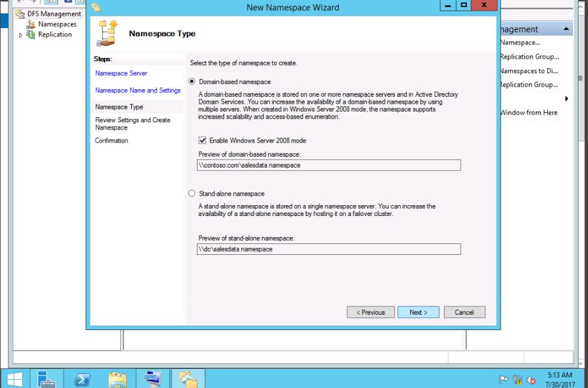Screen dimensions: 588x388
Task: Minimize the New Namespace Wizard
Action: tap(448, 5)
